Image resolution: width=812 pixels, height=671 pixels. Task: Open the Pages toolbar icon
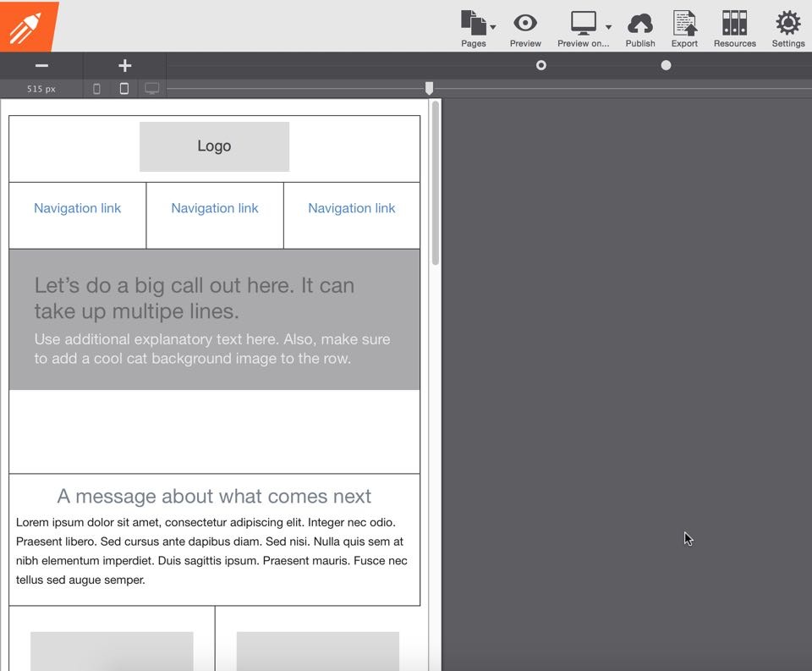474,24
